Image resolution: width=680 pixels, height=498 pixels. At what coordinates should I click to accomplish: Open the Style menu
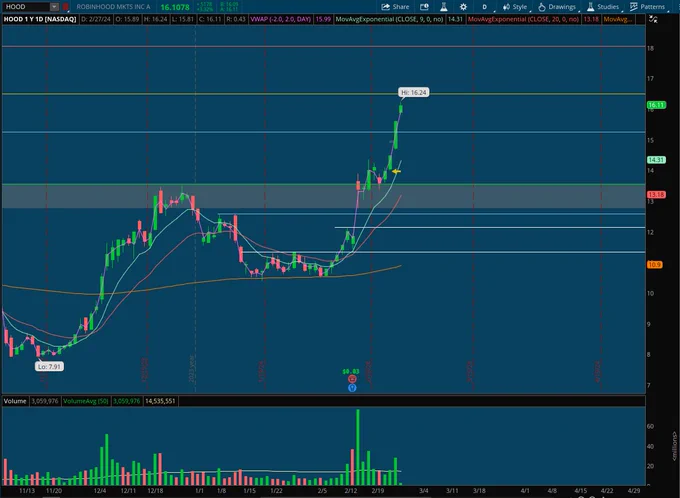point(515,7)
